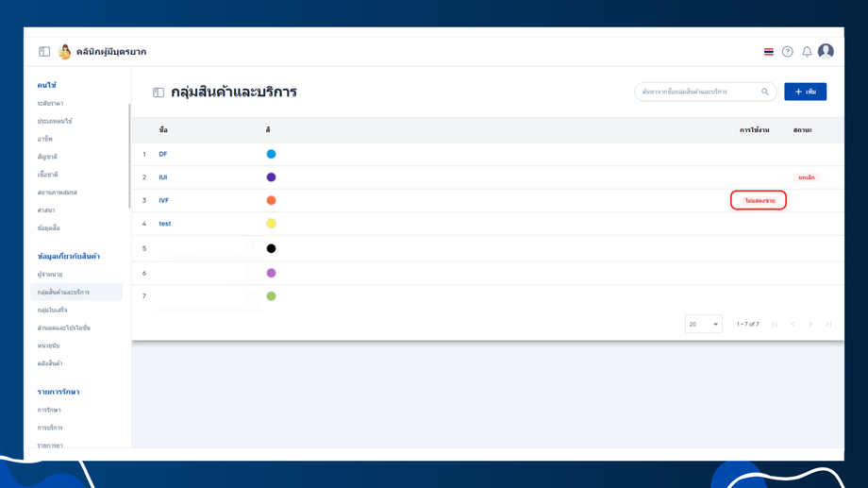Click the clinic logo avatar in header
The width and height of the screenshot is (868, 488).
pyautogui.click(x=65, y=52)
